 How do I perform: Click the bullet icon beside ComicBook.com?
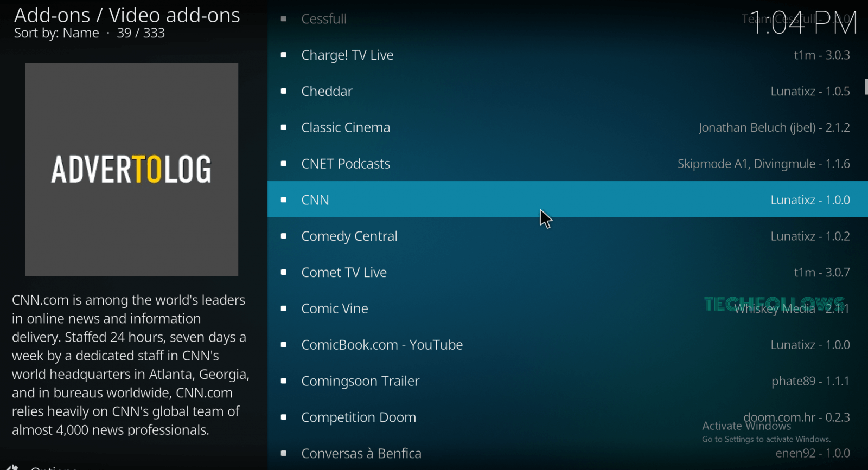tap(284, 345)
